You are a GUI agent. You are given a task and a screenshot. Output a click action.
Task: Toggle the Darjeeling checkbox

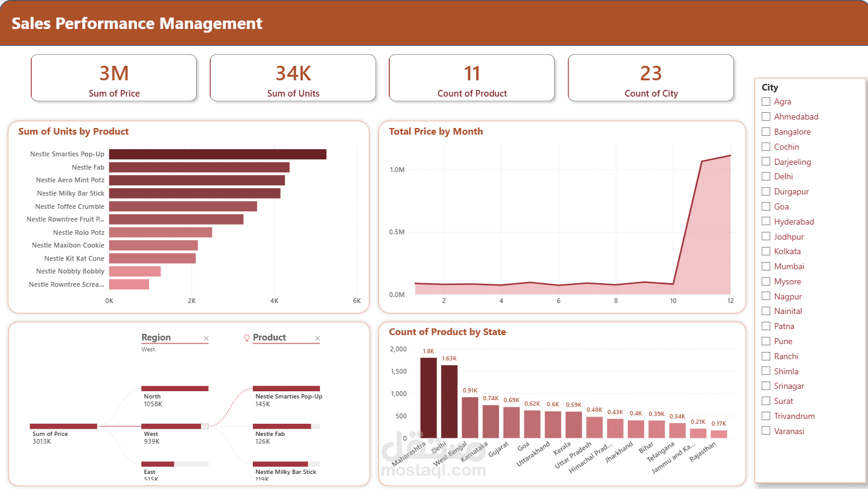point(766,162)
